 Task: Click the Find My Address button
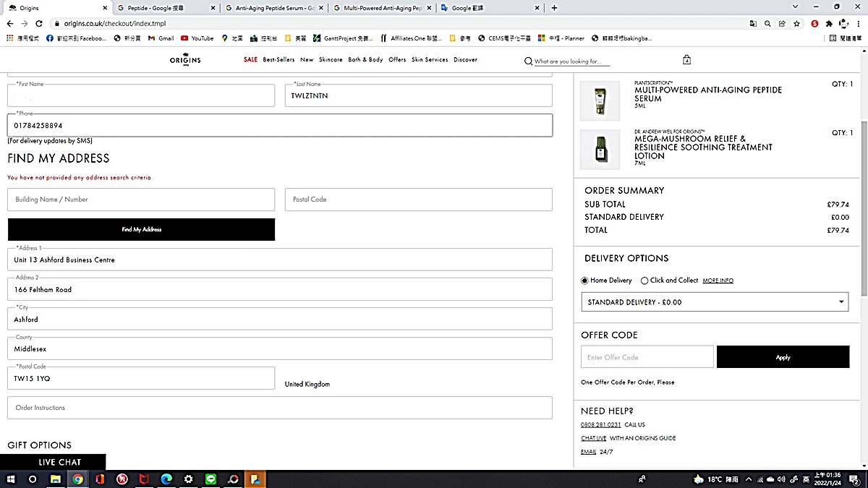[141, 229]
